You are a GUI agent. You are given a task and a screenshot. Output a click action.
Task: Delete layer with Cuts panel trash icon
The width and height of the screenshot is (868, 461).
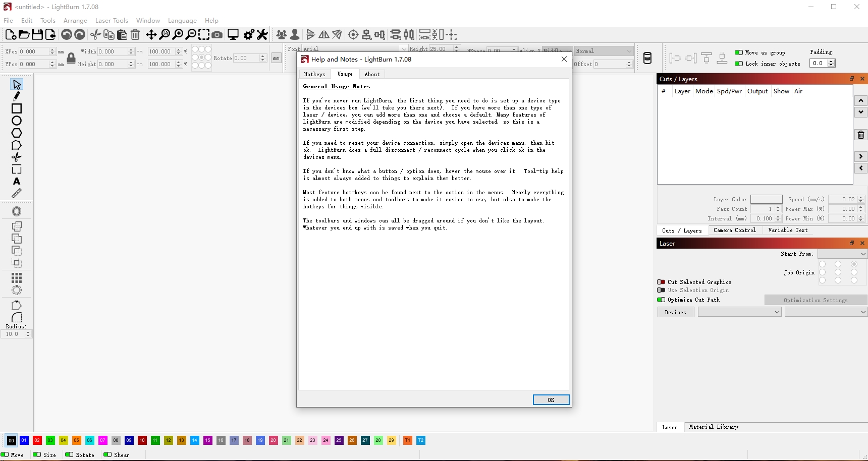coord(861,135)
